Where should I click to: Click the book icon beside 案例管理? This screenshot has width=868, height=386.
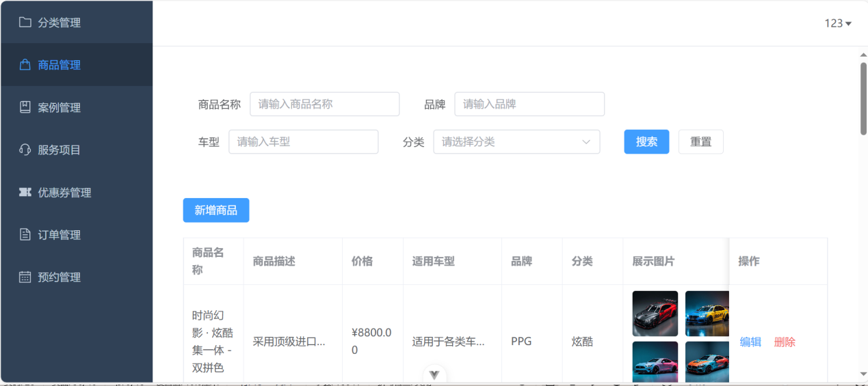[x=25, y=107]
